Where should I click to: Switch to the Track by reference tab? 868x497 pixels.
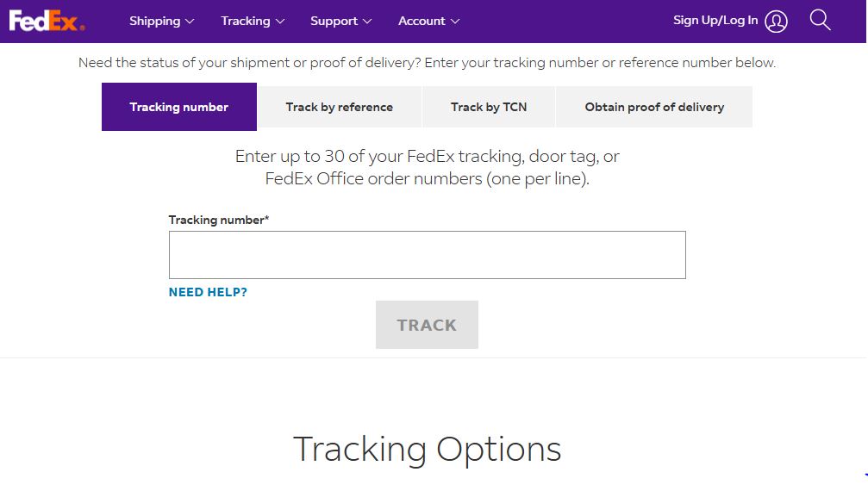(339, 106)
